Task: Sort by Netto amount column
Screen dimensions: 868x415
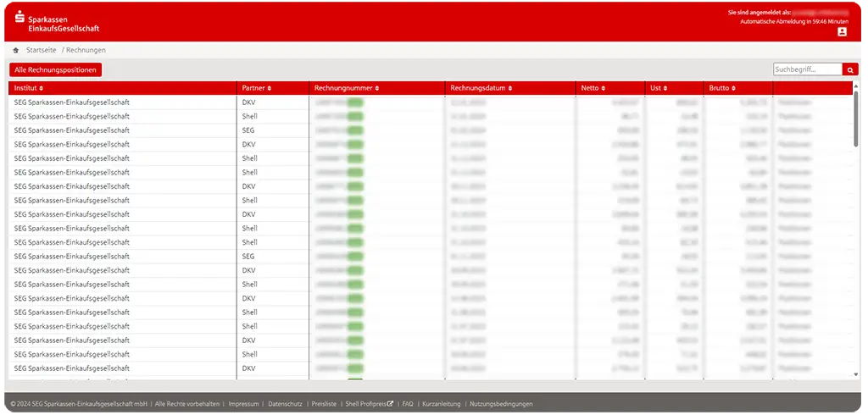Action: 593,88
